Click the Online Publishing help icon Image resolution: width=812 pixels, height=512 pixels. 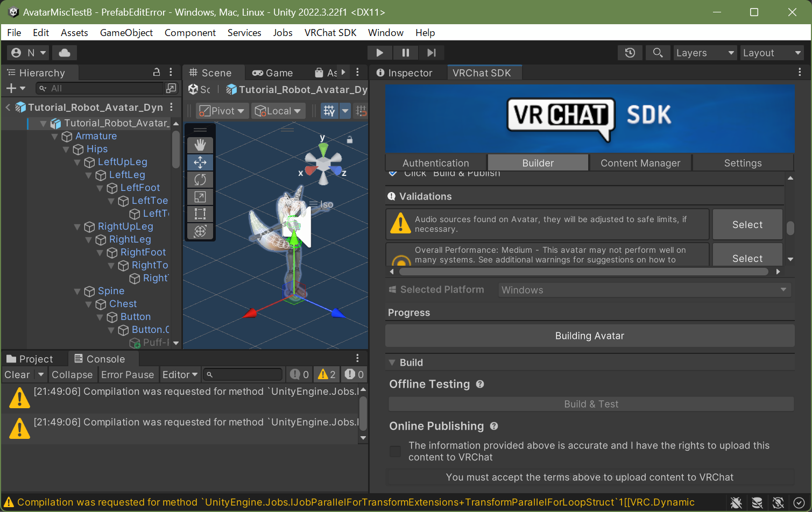point(494,426)
